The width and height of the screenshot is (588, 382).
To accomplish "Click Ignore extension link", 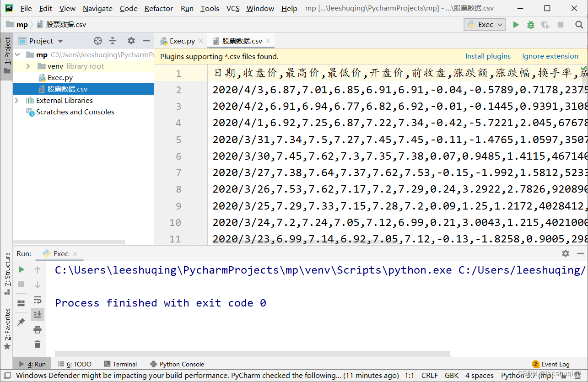I will coord(550,56).
